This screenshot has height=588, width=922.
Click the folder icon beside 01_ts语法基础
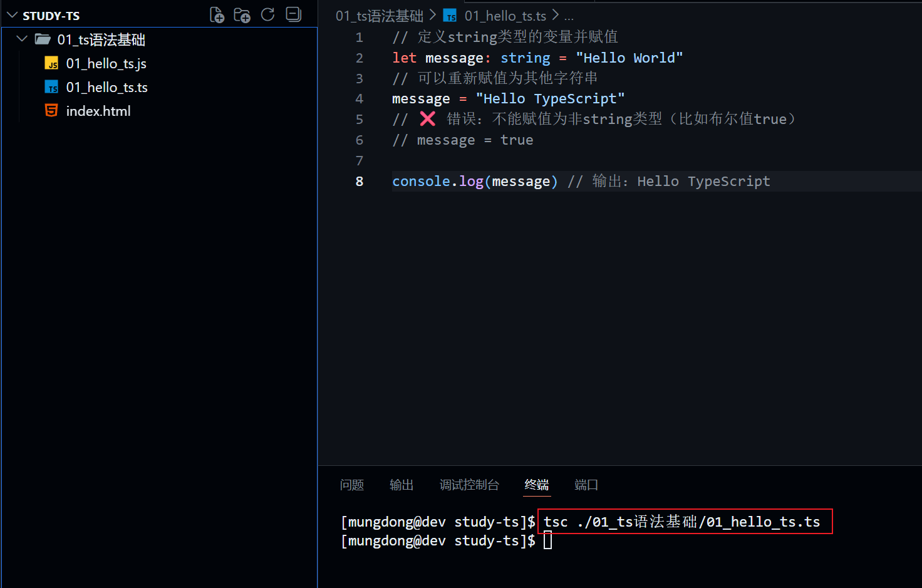42,39
